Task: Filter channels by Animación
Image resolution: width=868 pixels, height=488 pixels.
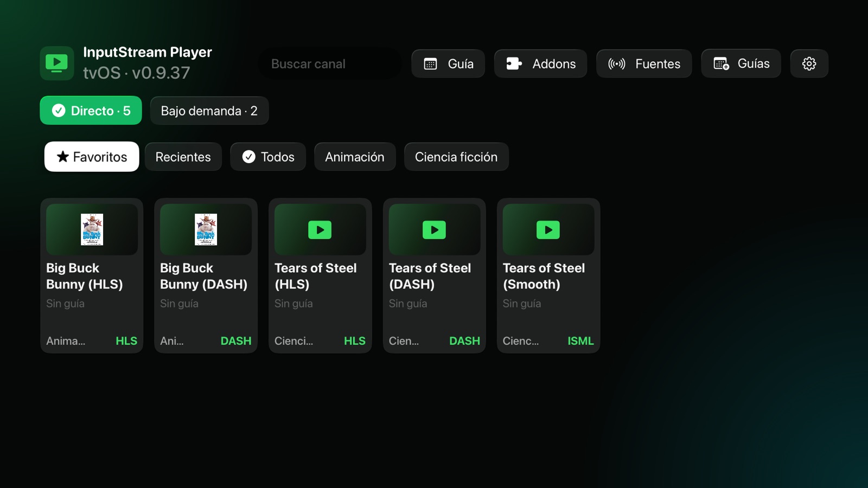Action: point(355,157)
